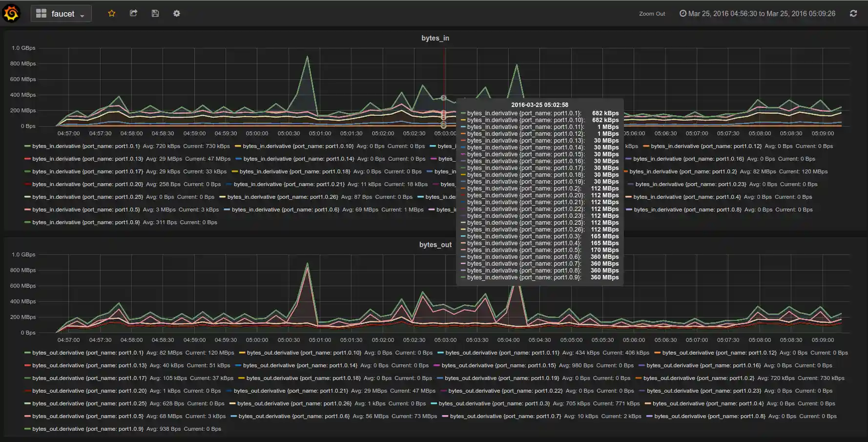Toggle the port1.0.1 series in bytes_in legend
The image size is (868, 442).
point(87,146)
